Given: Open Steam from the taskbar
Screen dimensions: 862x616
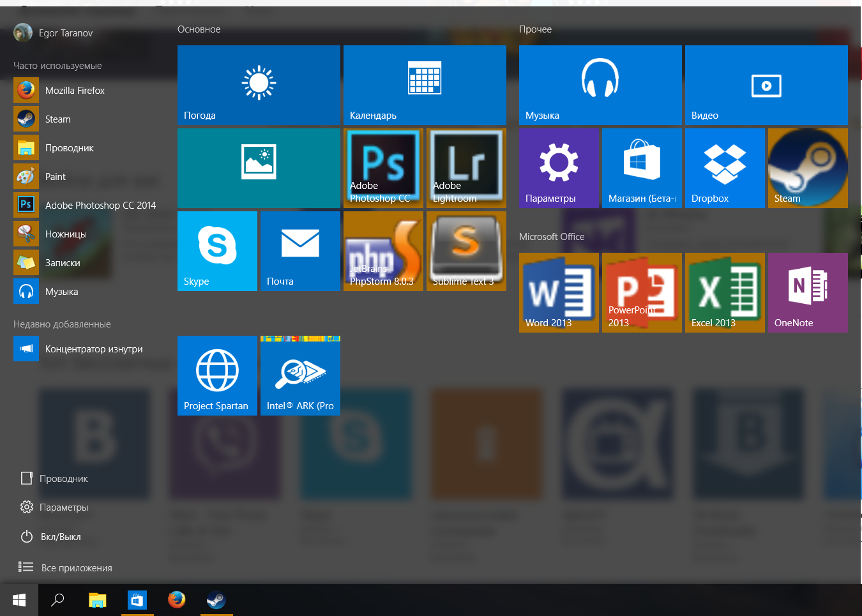Looking at the screenshot, I should (216, 600).
